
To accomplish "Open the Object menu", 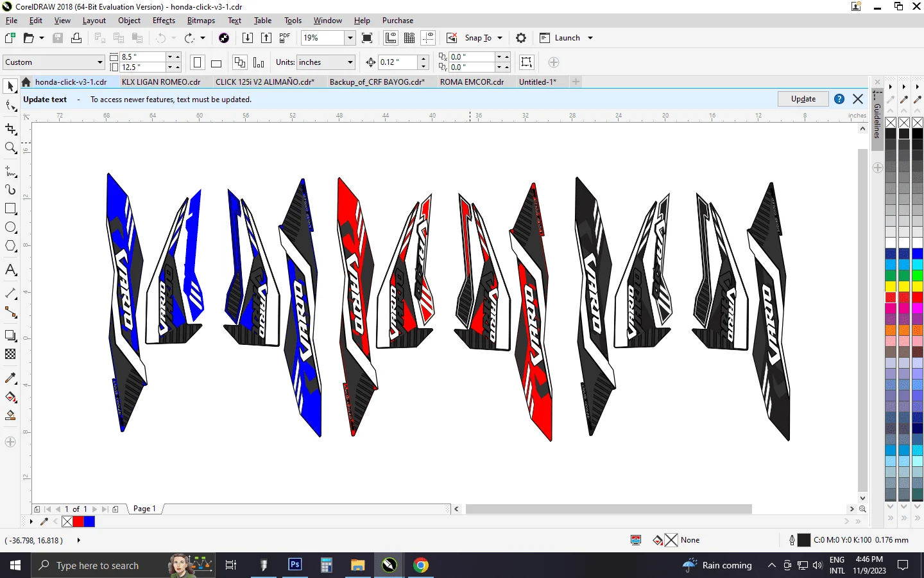I will click(129, 21).
